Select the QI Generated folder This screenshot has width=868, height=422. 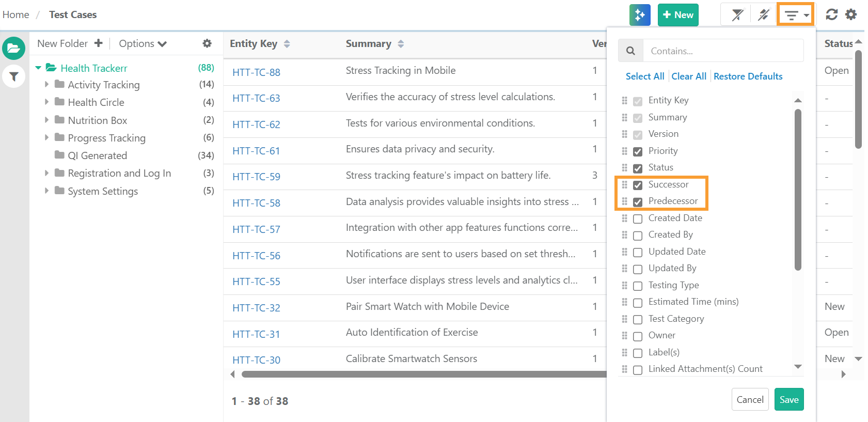point(97,155)
